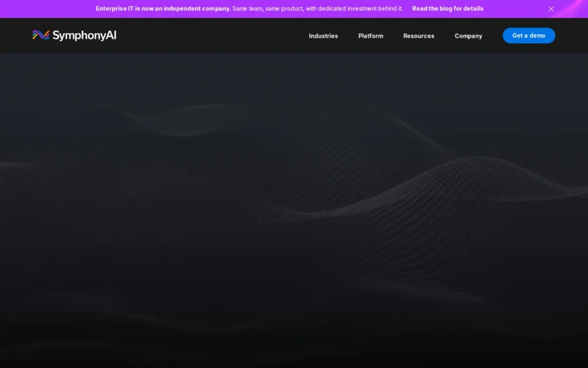588x368 pixels.
Task: Click the Enterprise IT announcement text
Action: (249, 9)
